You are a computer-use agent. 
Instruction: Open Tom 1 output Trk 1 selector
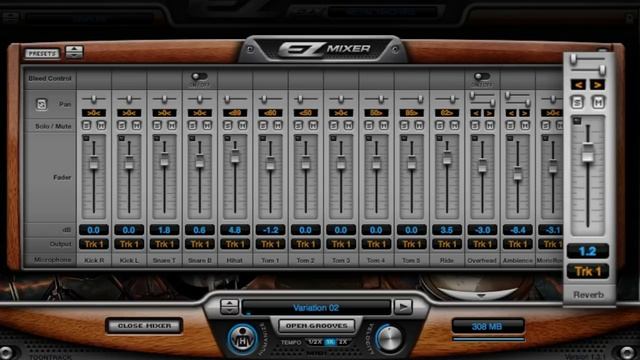[x=270, y=244]
